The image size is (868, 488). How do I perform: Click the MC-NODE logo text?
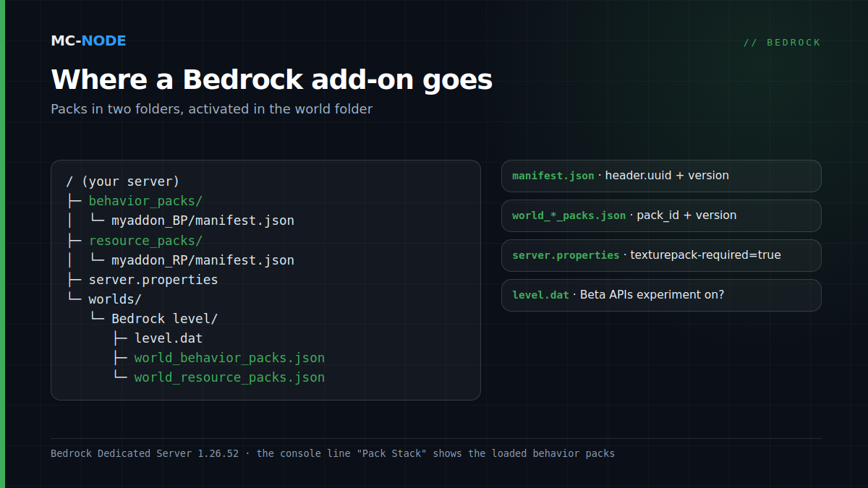point(88,41)
